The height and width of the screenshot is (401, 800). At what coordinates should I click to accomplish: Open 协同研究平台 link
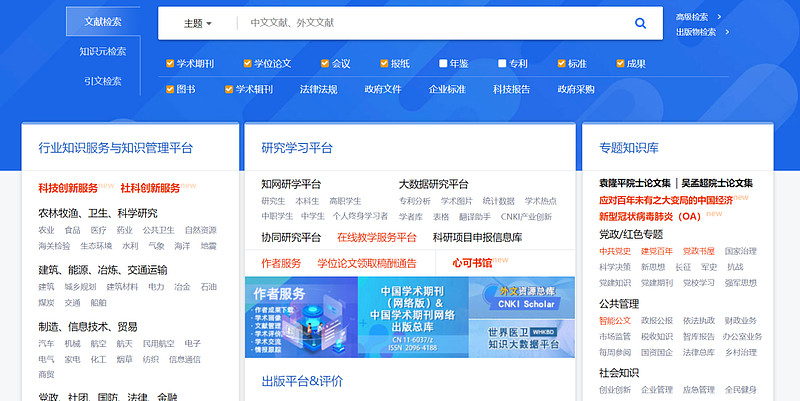point(291,237)
